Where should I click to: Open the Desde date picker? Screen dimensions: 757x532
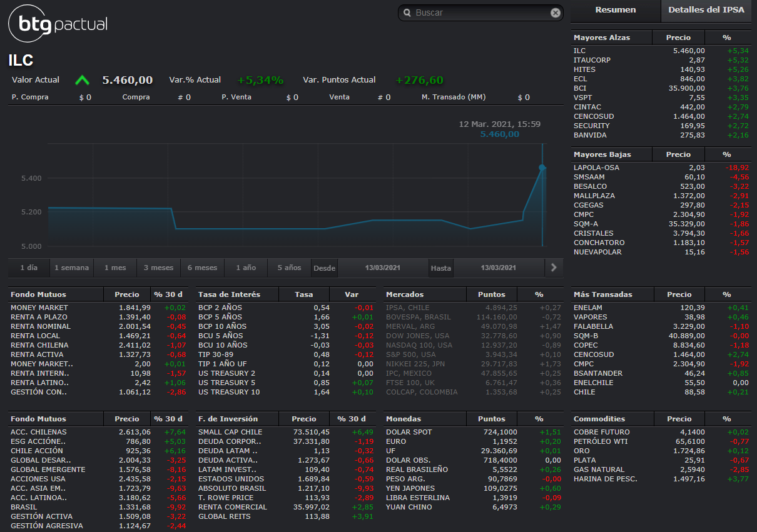(383, 268)
